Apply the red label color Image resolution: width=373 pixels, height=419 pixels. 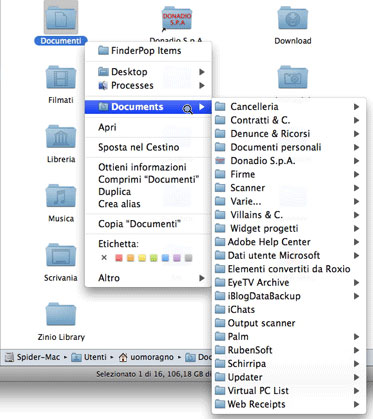pos(119,258)
